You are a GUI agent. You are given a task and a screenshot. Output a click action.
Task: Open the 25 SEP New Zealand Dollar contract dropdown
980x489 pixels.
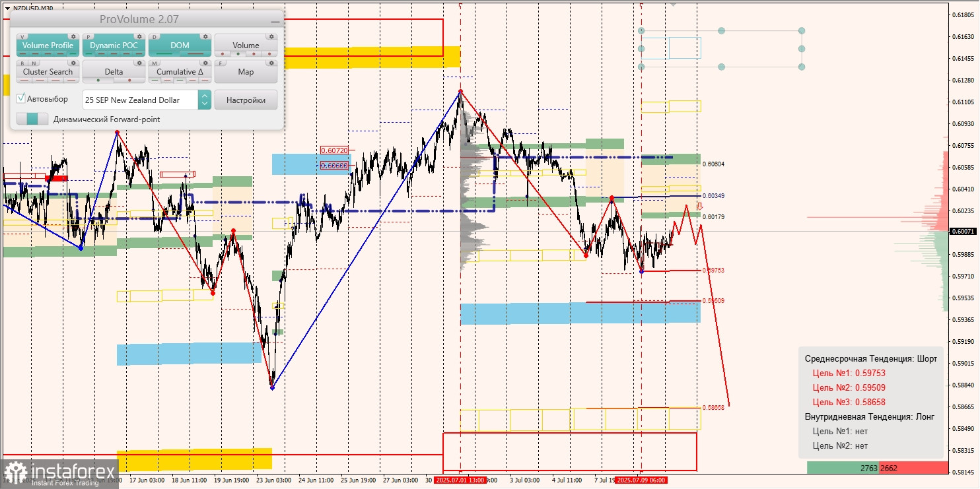(x=140, y=100)
